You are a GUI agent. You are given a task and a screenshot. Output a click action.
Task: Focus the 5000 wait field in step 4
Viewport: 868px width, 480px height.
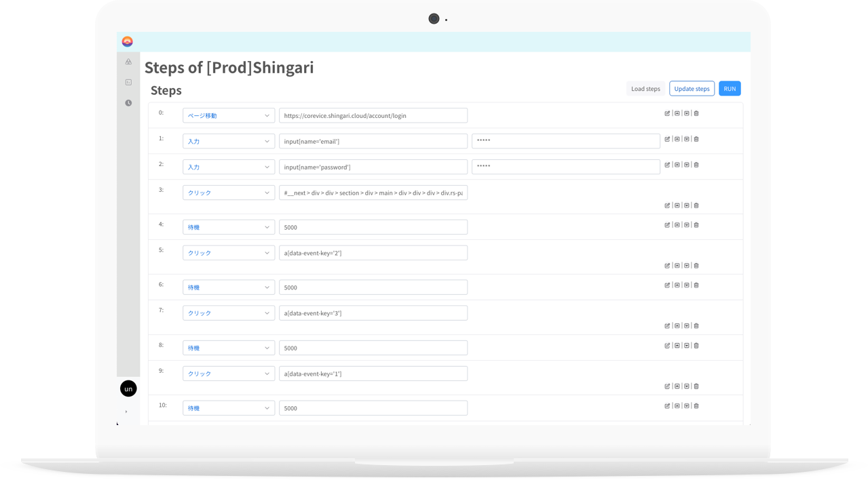point(373,227)
